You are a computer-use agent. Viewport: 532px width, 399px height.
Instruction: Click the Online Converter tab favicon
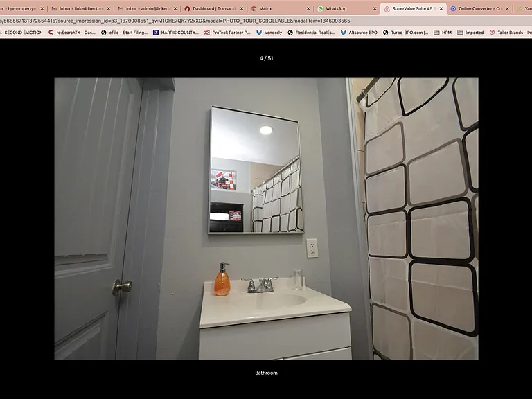[x=453, y=9]
